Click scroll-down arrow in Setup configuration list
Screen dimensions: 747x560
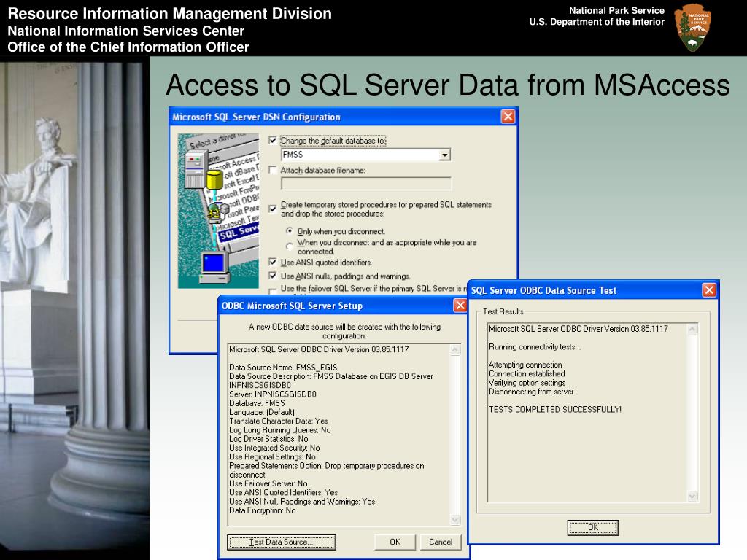(455, 519)
